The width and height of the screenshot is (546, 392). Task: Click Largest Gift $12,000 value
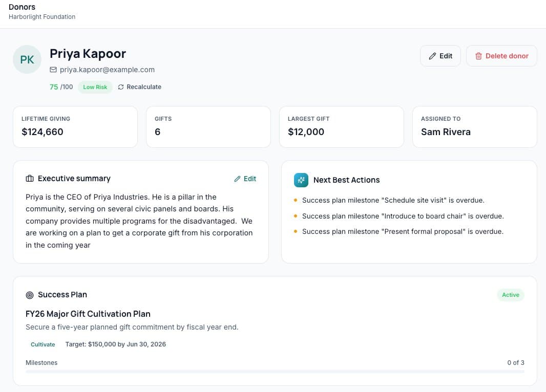tap(306, 132)
